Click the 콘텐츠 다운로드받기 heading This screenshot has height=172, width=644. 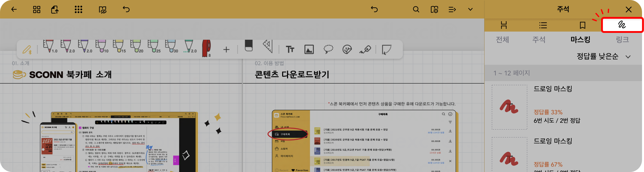292,74
